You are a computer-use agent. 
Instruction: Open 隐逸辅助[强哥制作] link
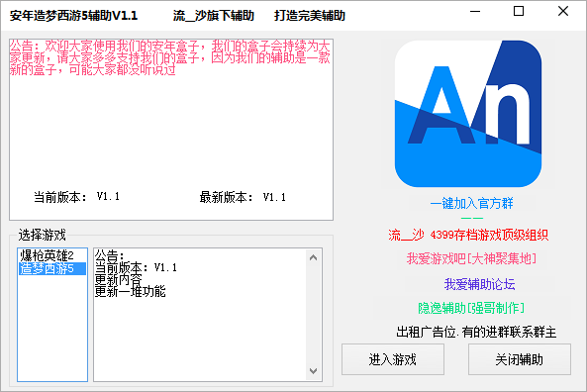point(471,308)
